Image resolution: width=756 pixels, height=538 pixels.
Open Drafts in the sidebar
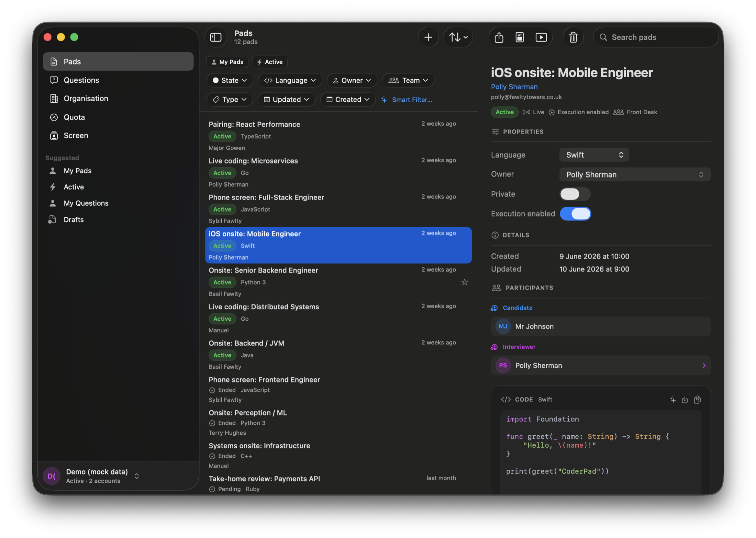[x=118, y=219]
